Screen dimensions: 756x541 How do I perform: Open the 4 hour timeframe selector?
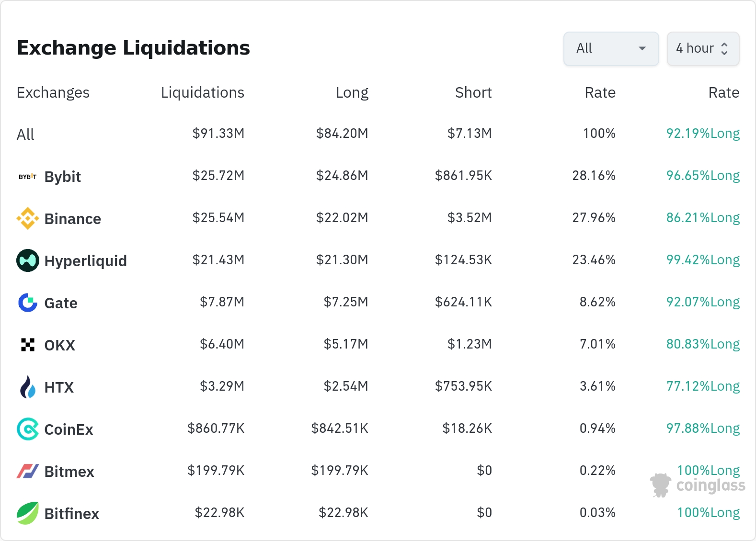pyautogui.click(x=702, y=48)
